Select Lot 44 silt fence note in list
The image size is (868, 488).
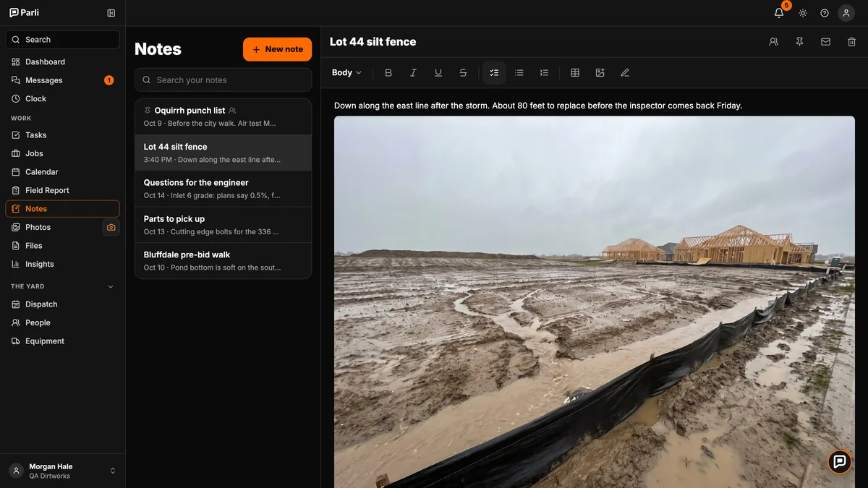224,153
